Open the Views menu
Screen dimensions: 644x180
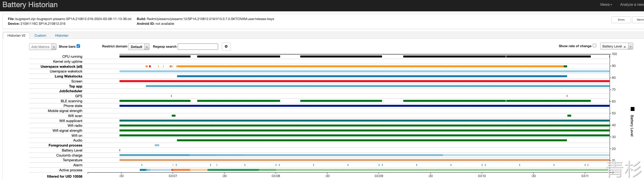click(606, 4)
